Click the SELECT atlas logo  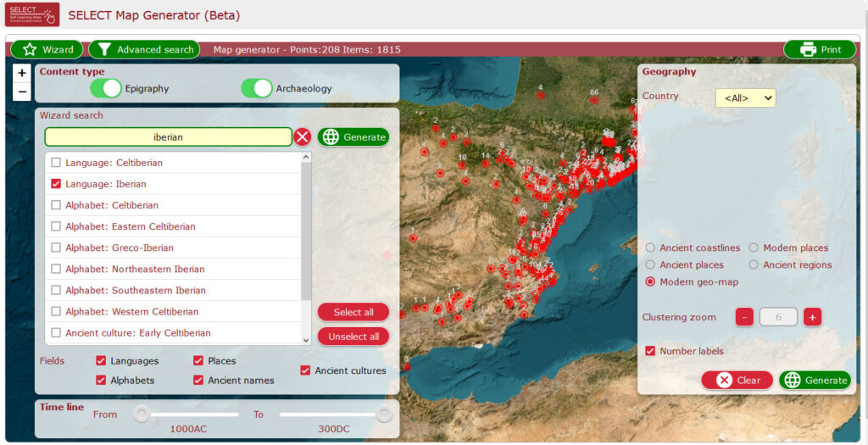[x=31, y=15]
